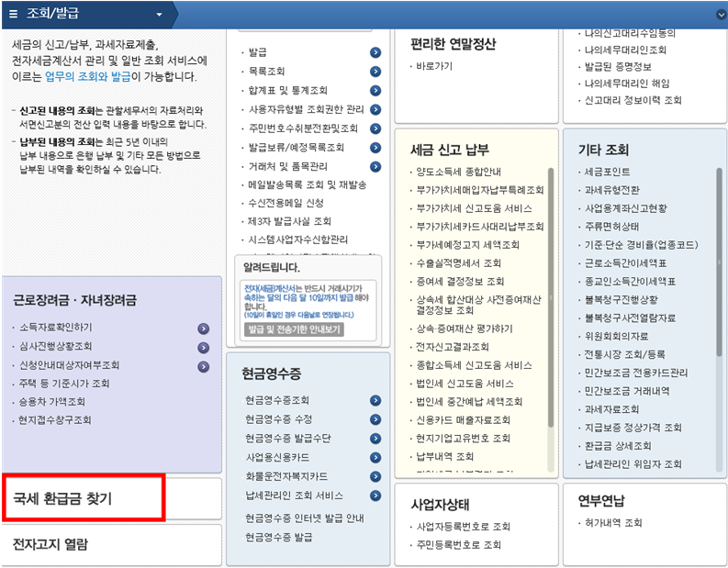Click the arrow icon beside 거래처 및 품목관리
This screenshot has width=728, height=568.
(375, 167)
